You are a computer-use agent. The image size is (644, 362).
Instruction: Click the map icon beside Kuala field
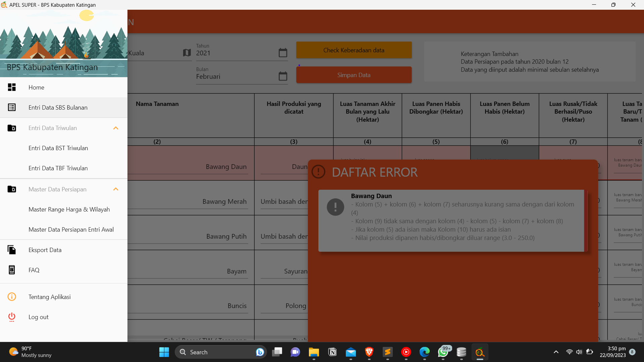click(187, 53)
